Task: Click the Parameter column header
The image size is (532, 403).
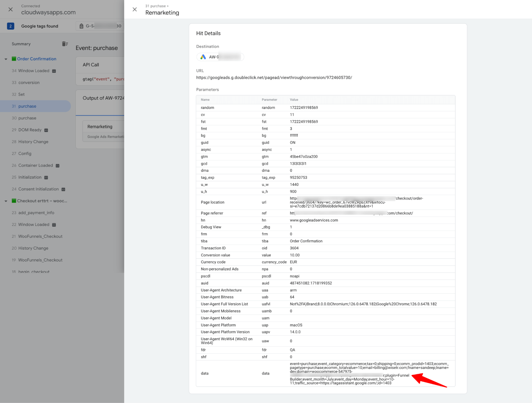Action: coord(269,100)
